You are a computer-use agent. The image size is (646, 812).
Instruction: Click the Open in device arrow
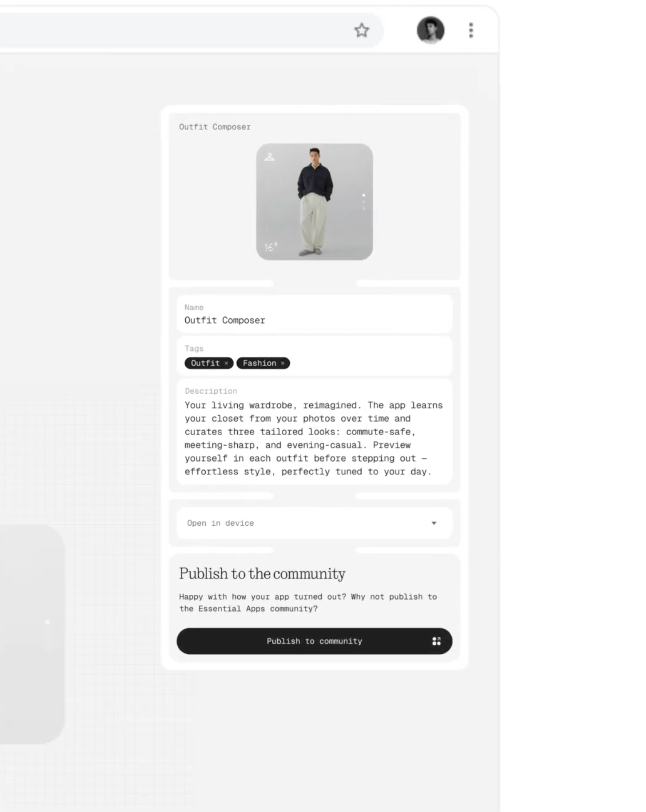pyautogui.click(x=434, y=523)
